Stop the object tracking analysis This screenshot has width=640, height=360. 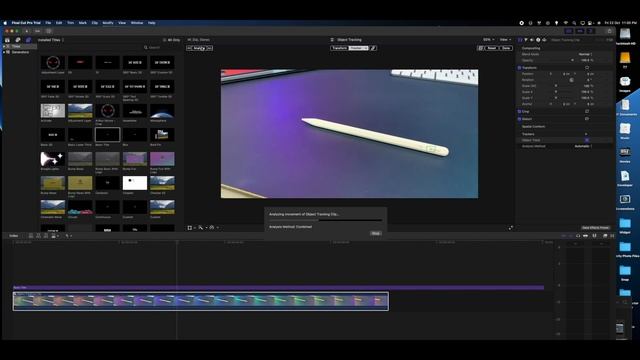point(376,233)
